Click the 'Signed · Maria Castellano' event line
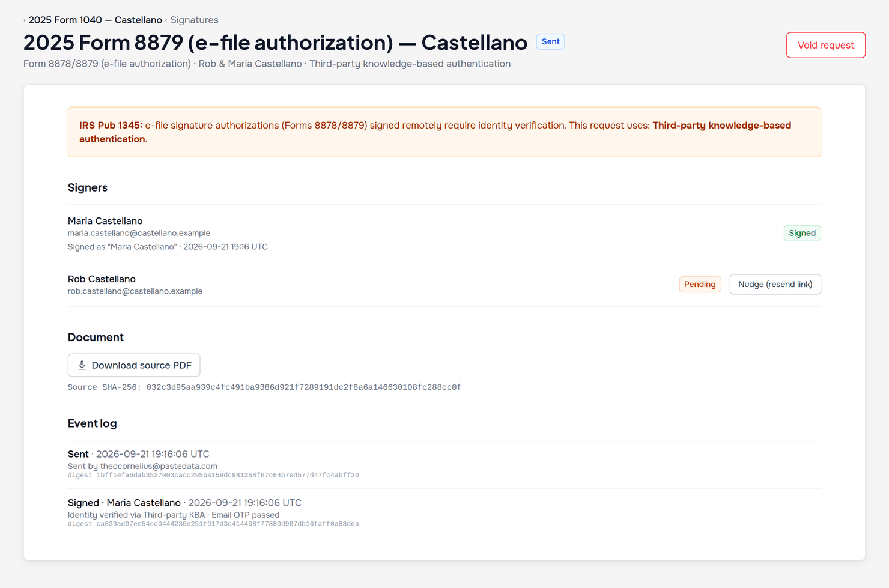 coord(184,503)
